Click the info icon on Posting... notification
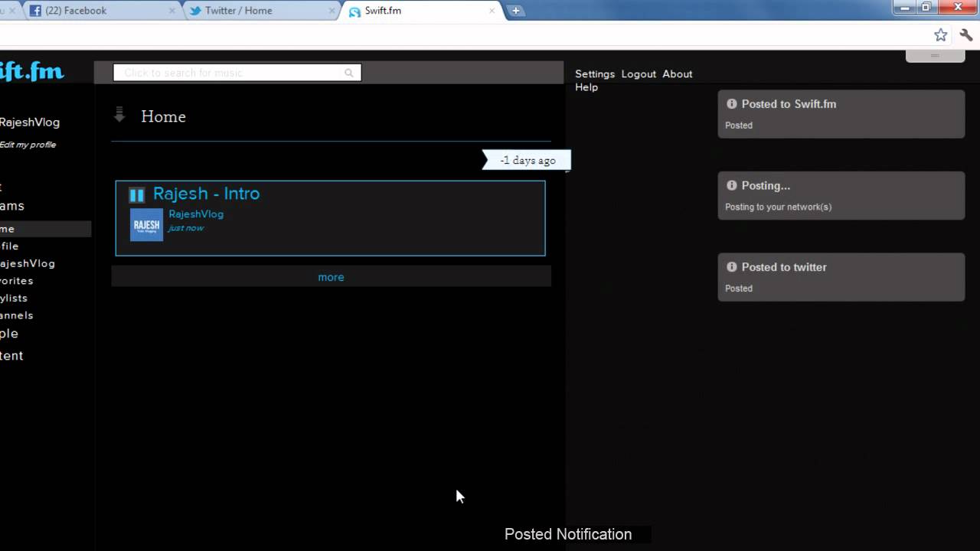The height and width of the screenshot is (551, 980). point(732,185)
